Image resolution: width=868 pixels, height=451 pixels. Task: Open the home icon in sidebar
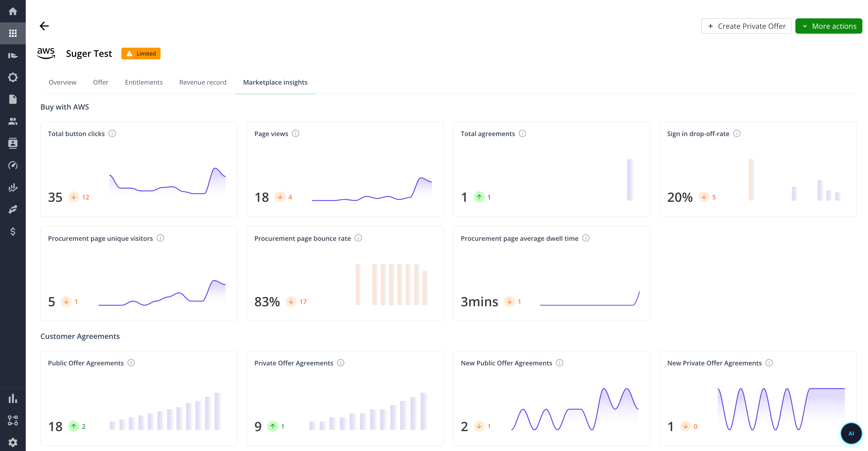(x=13, y=11)
